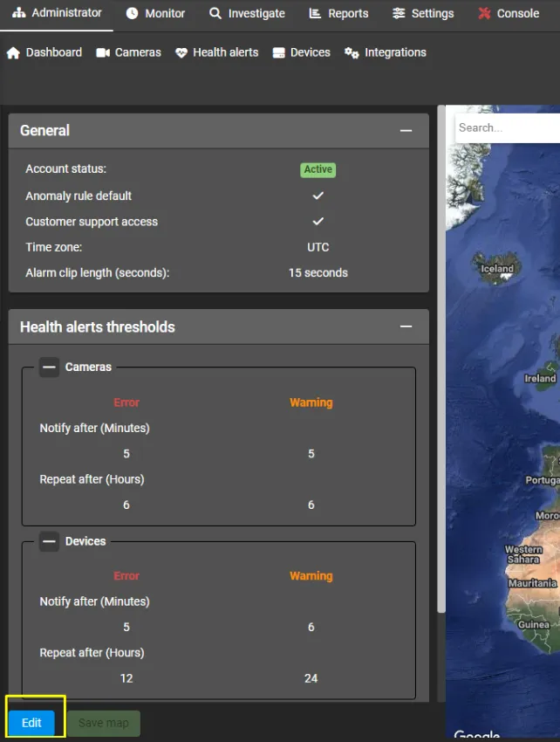Open the Administrator tab
Image resolution: width=560 pixels, height=742 pixels.
tap(57, 13)
